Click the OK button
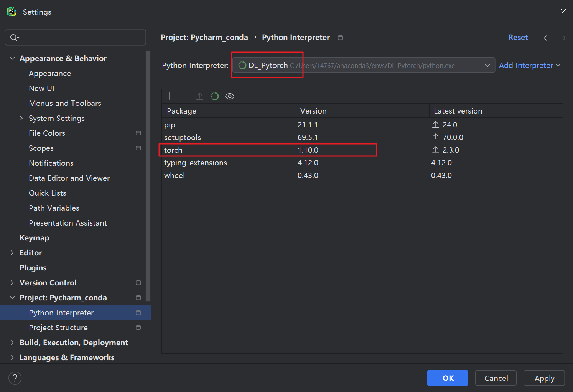Screen dimensions: 573x392 coord(448,378)
